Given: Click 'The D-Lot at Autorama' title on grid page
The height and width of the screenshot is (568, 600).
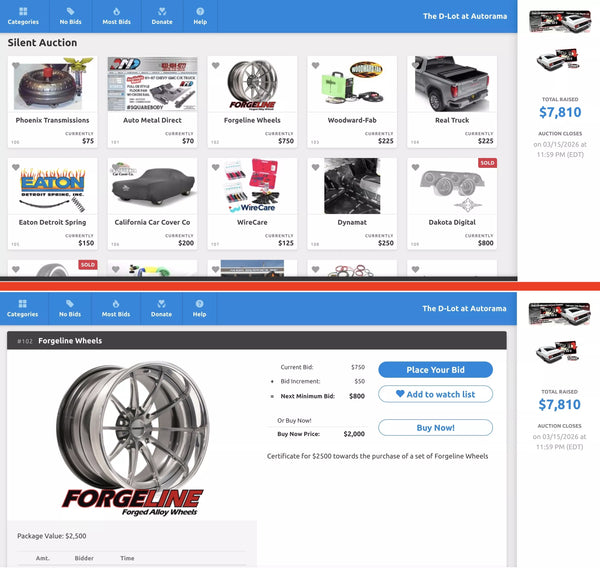Looking at the screenshot, I should click(465, 16).
